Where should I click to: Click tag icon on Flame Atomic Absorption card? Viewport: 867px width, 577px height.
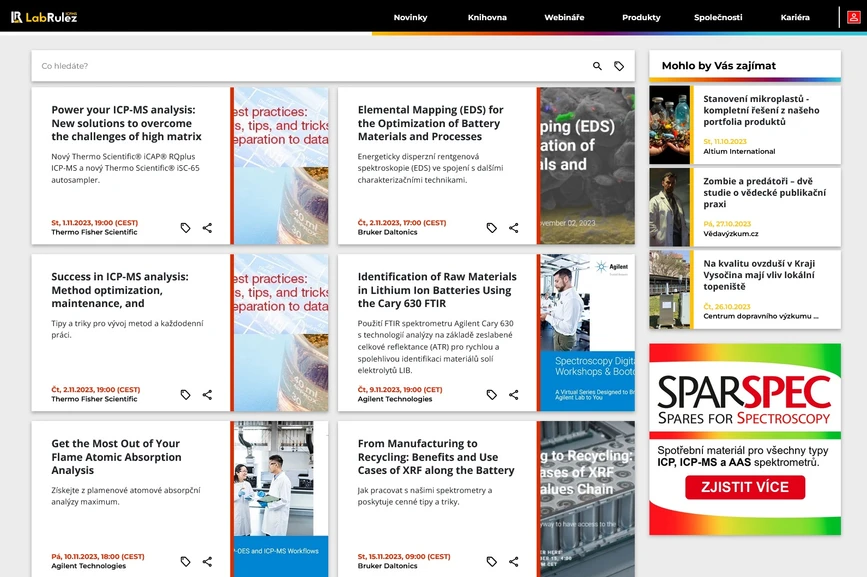[185, 562]
